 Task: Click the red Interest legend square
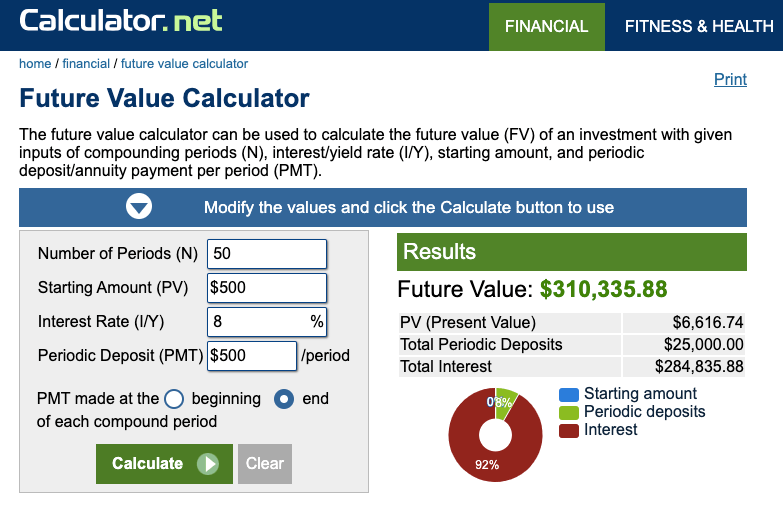coord(569,430)
